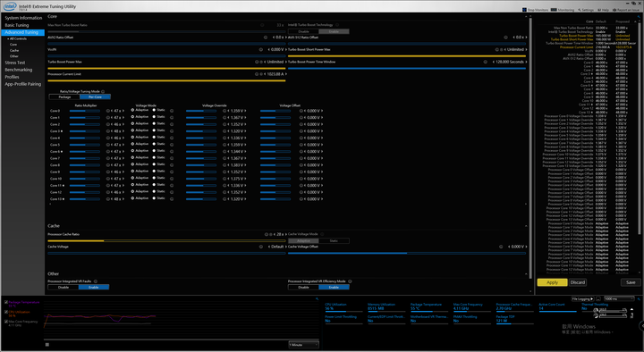Switch tuning mode to Per-Core
Screen dimensions: 644x352
[x=96, y=96]
